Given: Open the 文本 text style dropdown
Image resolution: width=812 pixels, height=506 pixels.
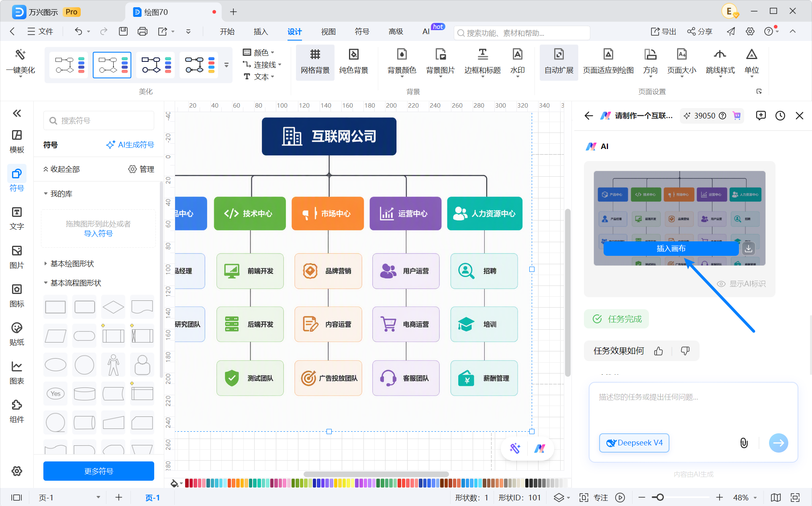Looking at the screenshot, I should point(259,77).
